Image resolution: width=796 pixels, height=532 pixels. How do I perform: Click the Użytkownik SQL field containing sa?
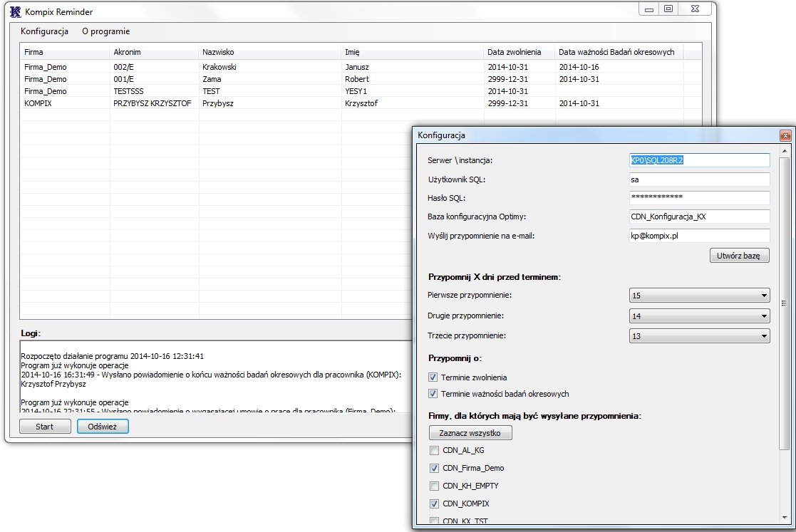tap(699, 179)
